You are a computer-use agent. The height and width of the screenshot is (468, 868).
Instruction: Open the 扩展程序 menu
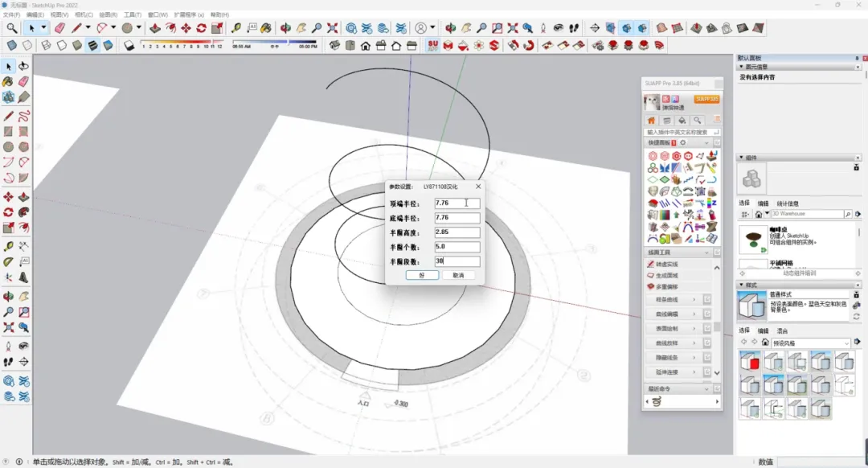[188, 14]
